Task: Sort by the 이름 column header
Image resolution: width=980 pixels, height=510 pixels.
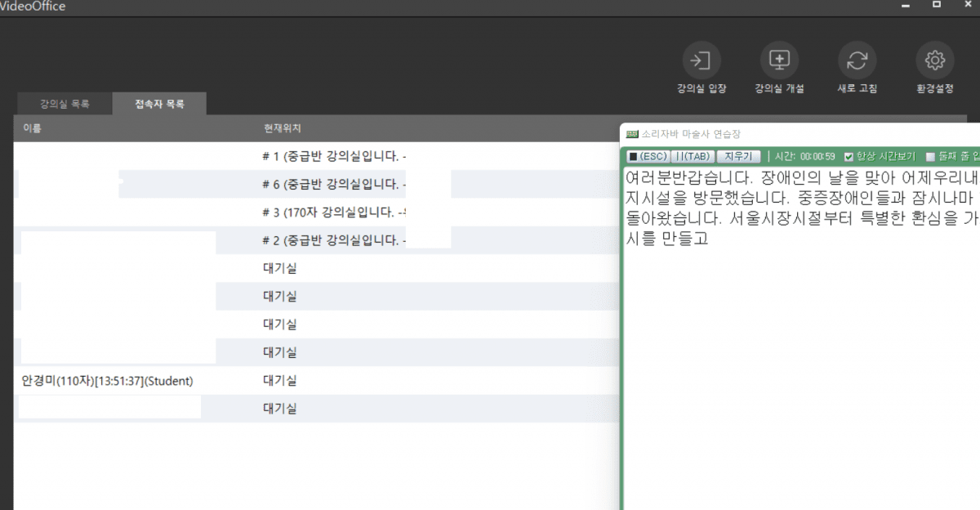Action: [x=33, y=129]
